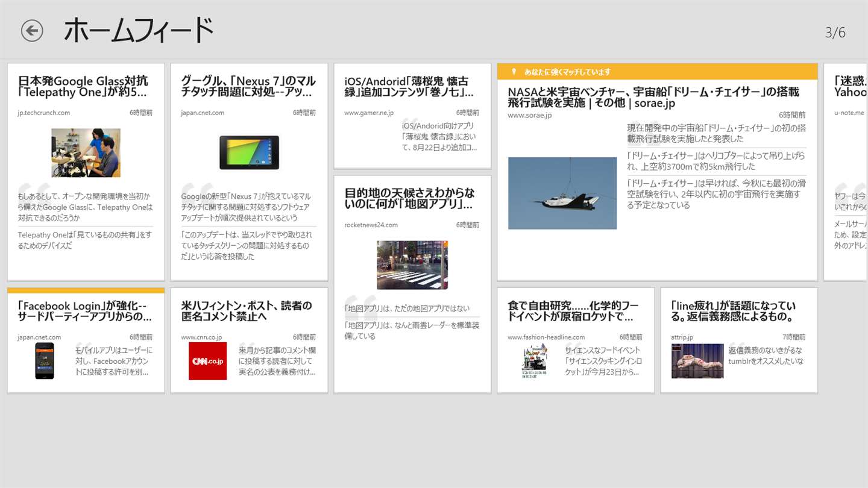The image size is (868, 488).
Task: Click the www.gamer.ne.jp source label
Action: click(369, 113)
